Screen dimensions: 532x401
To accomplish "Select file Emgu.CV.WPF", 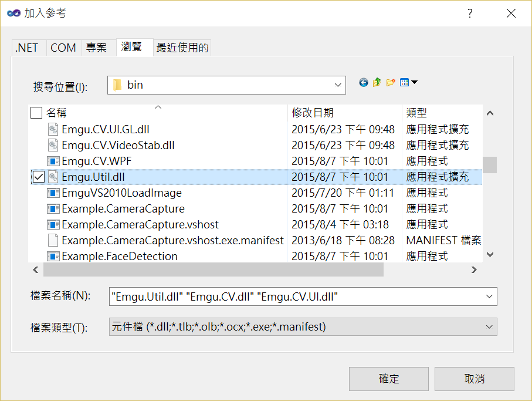I will coord(97,161).
